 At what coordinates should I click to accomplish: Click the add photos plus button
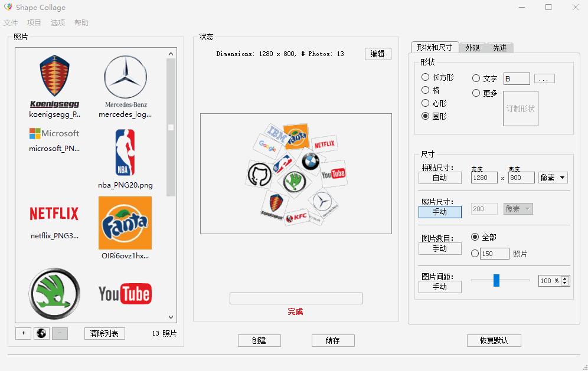[23, 333]
